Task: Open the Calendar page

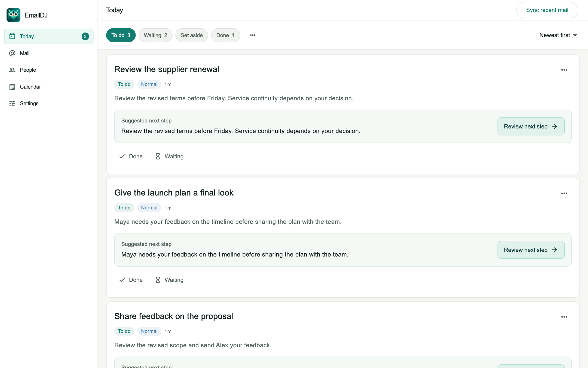Action: [49, 87]
